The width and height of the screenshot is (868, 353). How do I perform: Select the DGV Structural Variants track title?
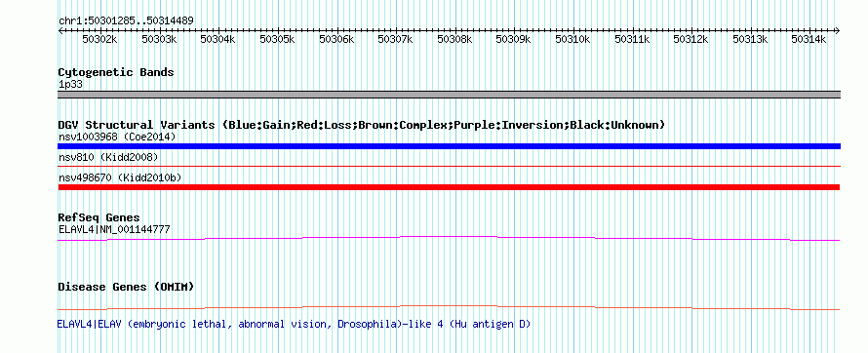pyautogui.click(x=362, y=125)
